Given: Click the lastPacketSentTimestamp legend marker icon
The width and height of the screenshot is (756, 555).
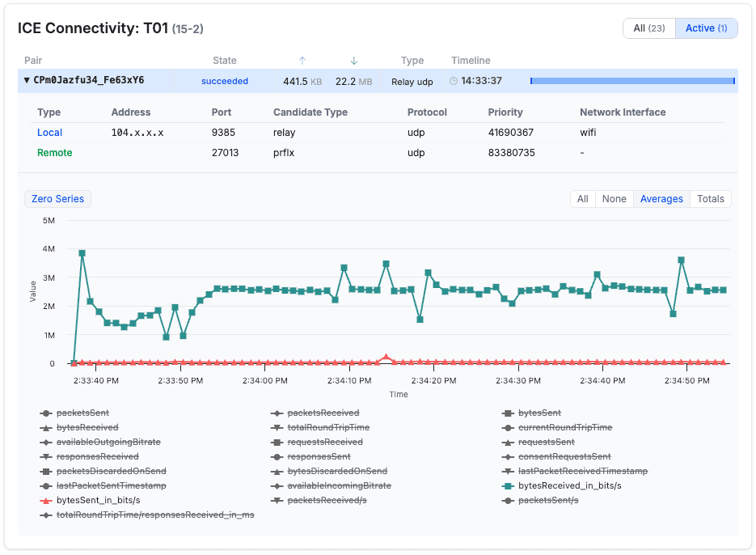Looking at the screenshot, I should click(x=46, y=485).
